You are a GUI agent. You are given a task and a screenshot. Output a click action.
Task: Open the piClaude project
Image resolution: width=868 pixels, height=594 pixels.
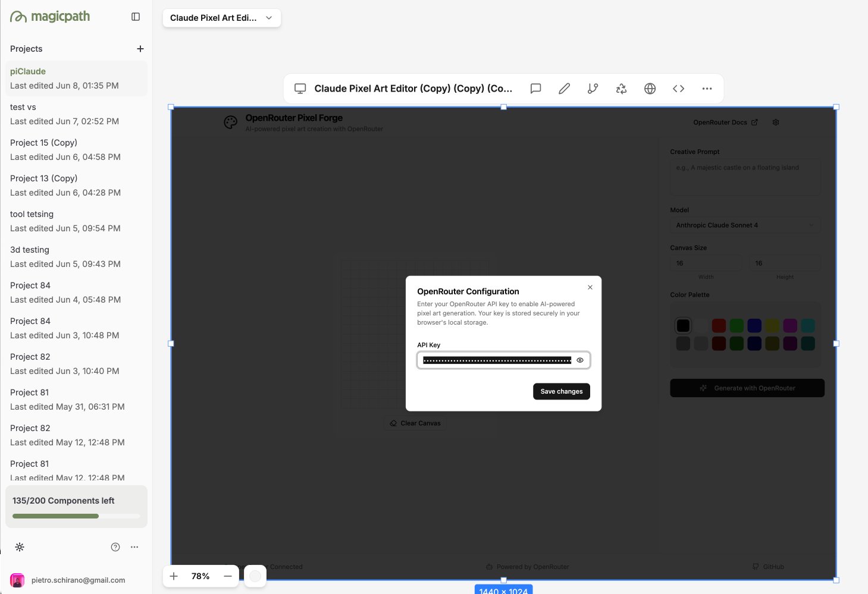tap(76, 78)
